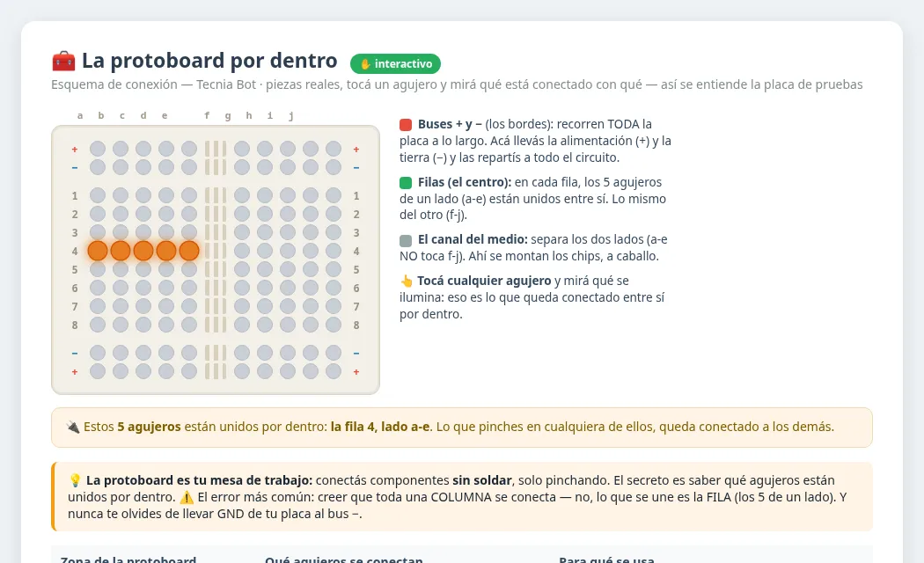This screenshot has width=924, height=563.
Task: Click the plug icon in the status message
Action: coord(72,427)
